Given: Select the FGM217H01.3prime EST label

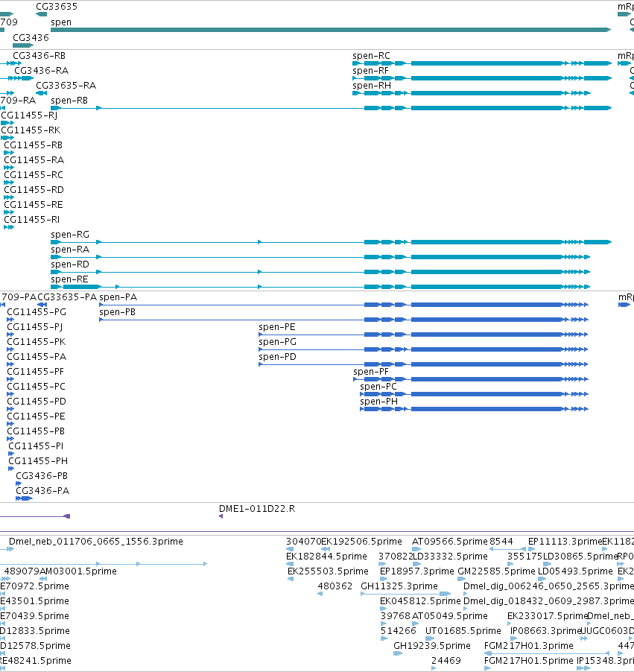Looking at the screenshot, I should 528,646.
